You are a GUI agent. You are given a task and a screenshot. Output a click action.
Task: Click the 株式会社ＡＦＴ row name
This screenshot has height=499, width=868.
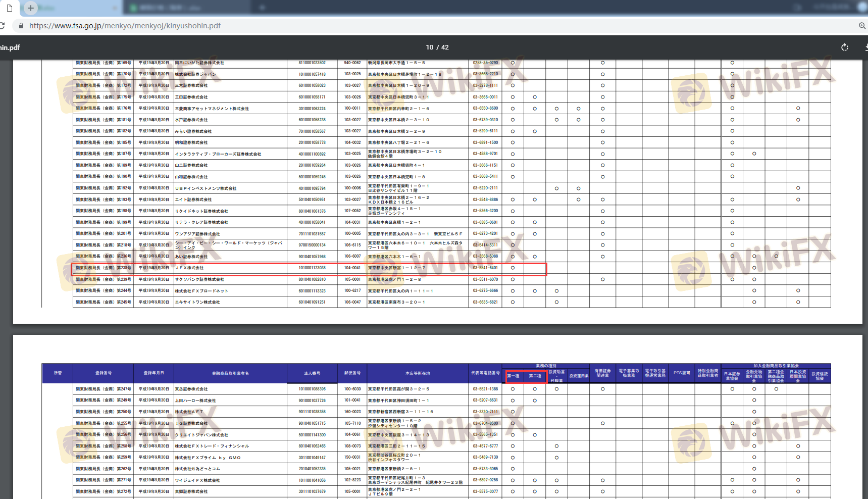[x=189, y=412]
